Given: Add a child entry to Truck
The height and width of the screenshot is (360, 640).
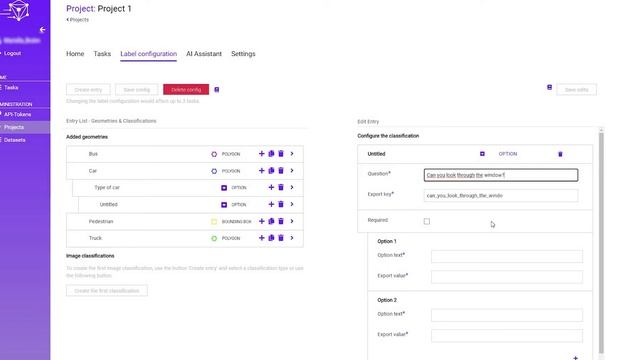Looking at the screenshot, I should coord(262,238).
